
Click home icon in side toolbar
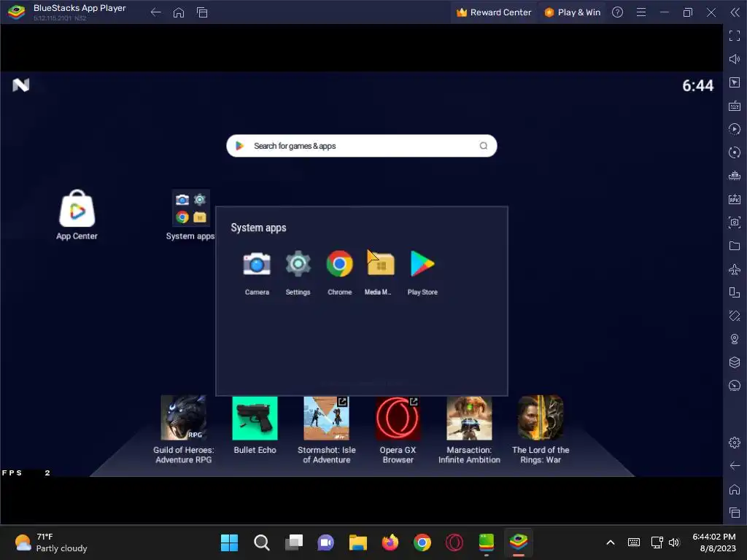[735, 489]
